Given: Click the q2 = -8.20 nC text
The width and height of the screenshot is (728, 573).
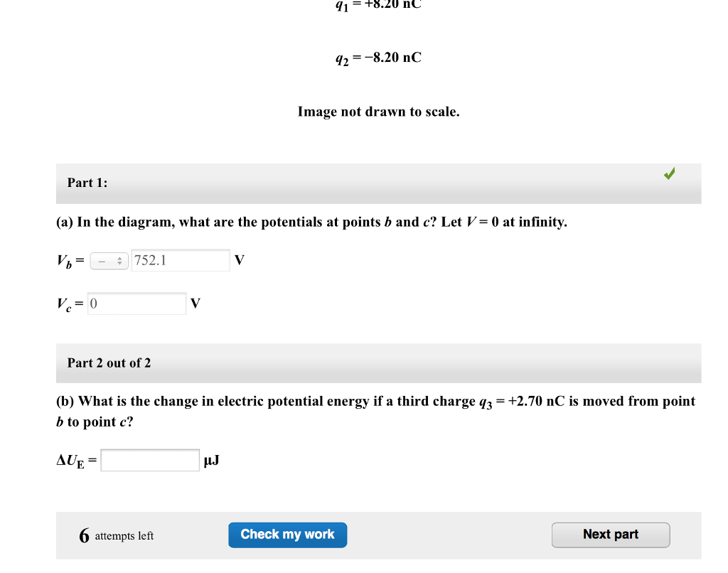Looking at the screenshot, I should (378, 58).
